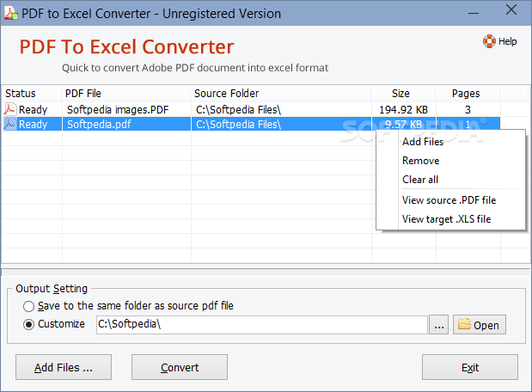Click the 'Add Files ...' button at bottom
Screen dimensions: 532x392
pos(64,367)
